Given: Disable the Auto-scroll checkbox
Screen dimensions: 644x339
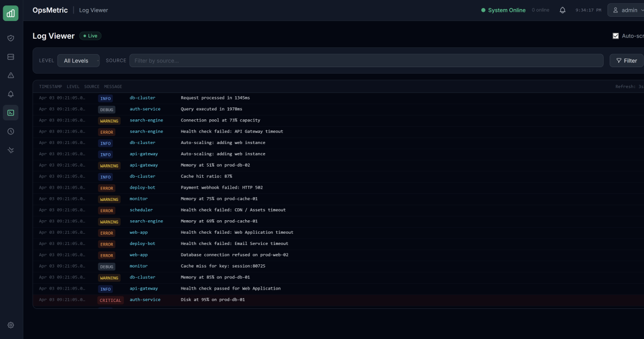Looking at the screenshot, I should point(616,36).
